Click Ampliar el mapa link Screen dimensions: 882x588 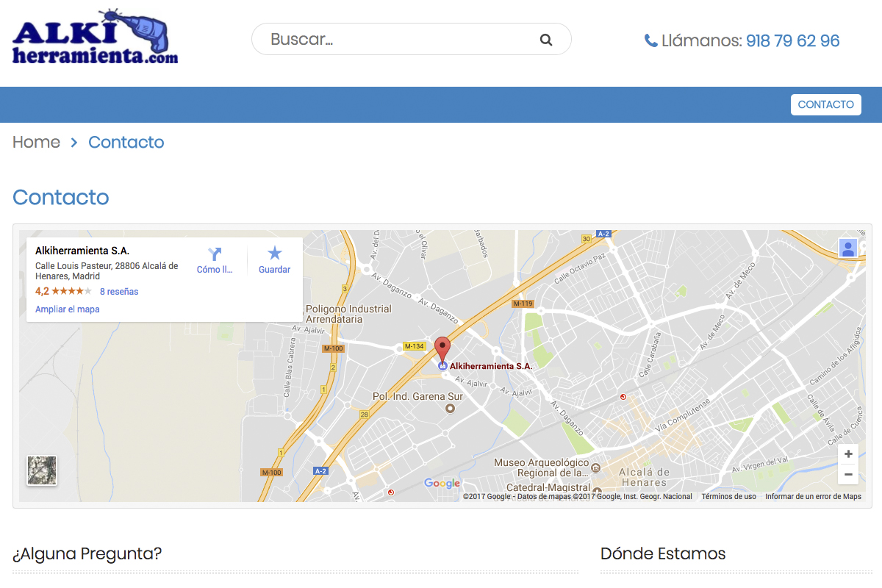(x=68, y=309)
